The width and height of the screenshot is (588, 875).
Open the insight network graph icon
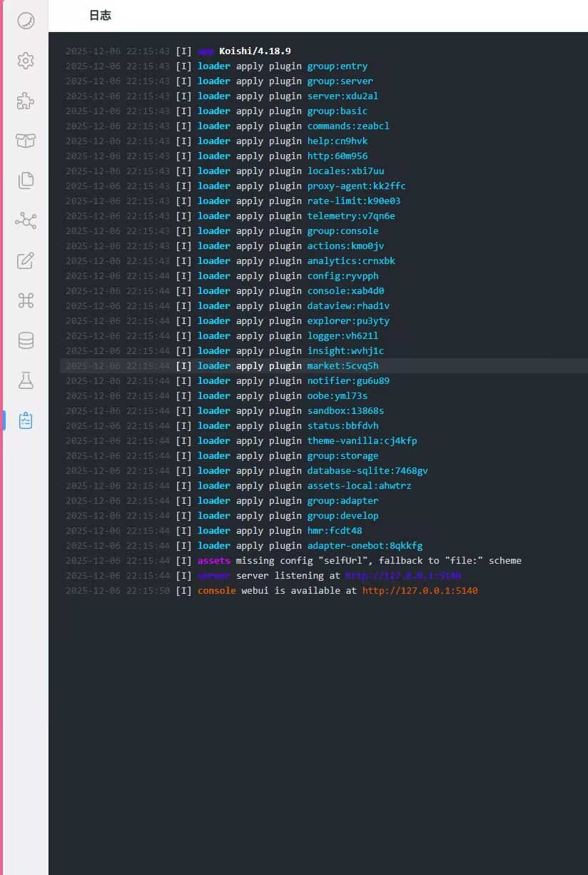click(x=26, y=221)
